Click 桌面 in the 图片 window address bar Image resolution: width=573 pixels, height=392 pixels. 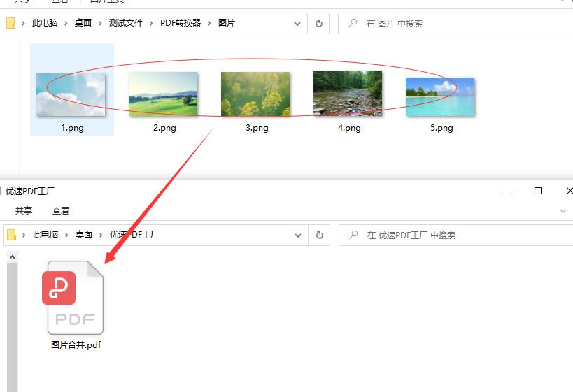click(83, 23)
